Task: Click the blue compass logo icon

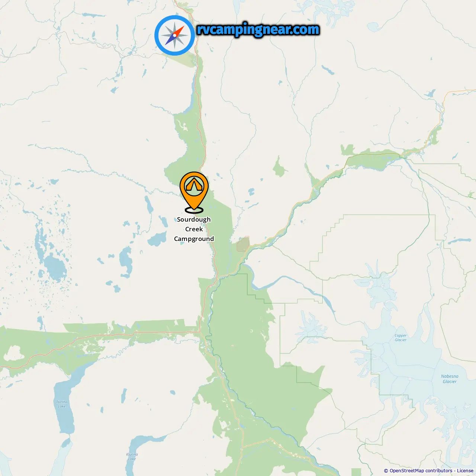Action: click(175, 35)
